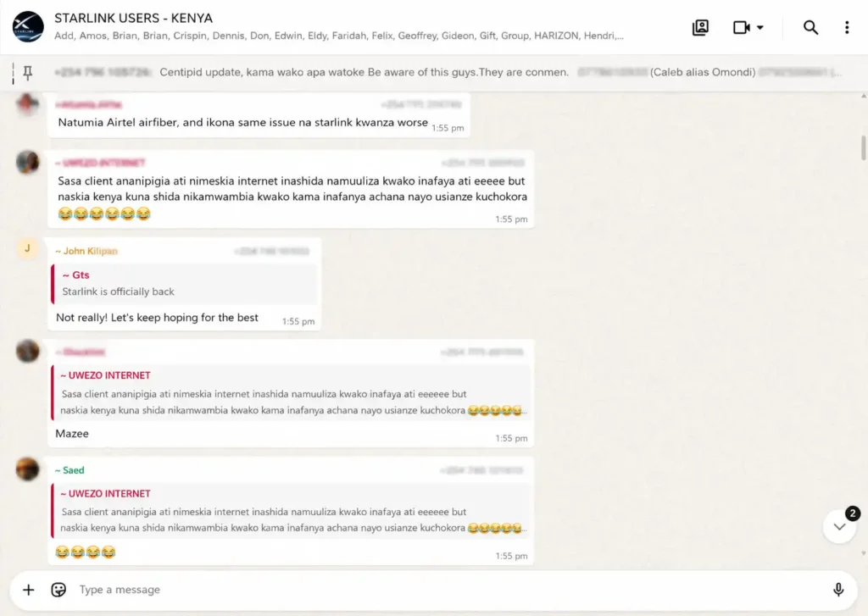868x616 pixels.
Task: Jump to UWEZO INTERNET quote above 'Mazee'
Action: coord(290,391)
